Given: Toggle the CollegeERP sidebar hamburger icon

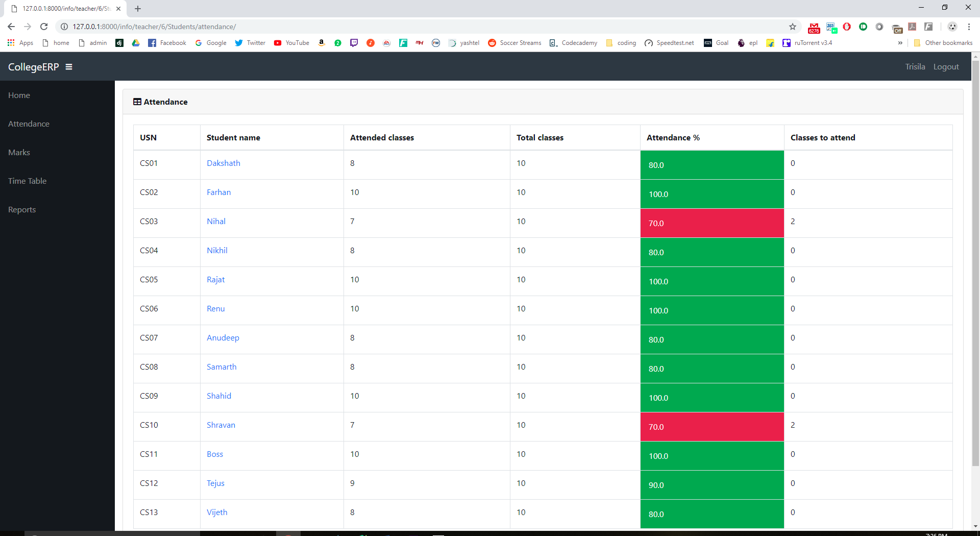Looking at the screenshot, I should pyautogui.click(x=69, y=67).
